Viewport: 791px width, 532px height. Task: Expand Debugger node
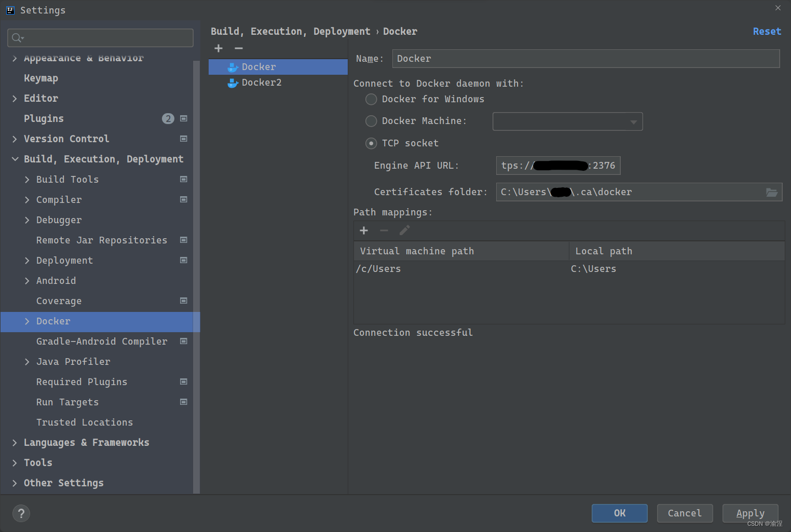(x=27, y=220)
